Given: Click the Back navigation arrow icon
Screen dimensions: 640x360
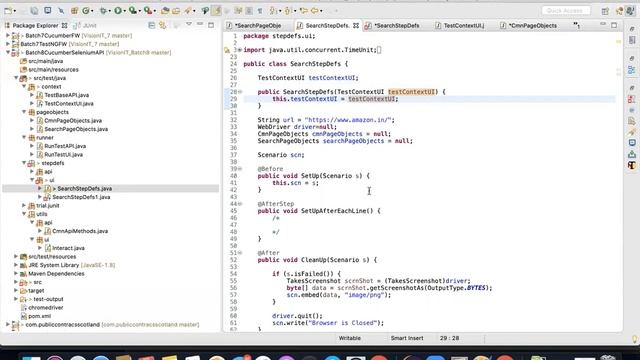Looking at the screenshot, I should 314,11.
